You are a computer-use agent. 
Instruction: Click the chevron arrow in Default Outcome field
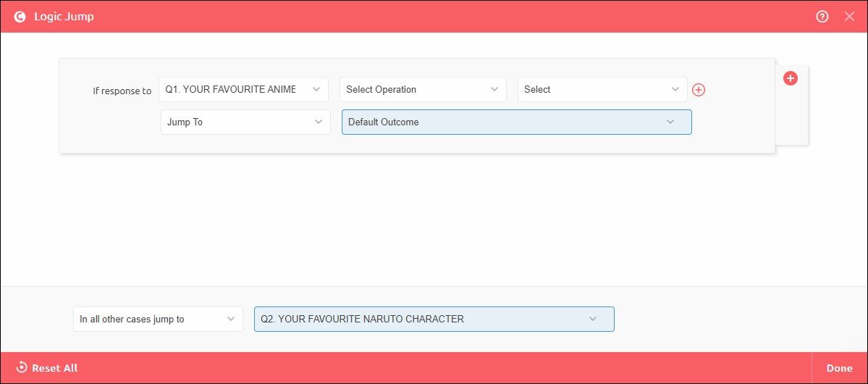(670, 122)
